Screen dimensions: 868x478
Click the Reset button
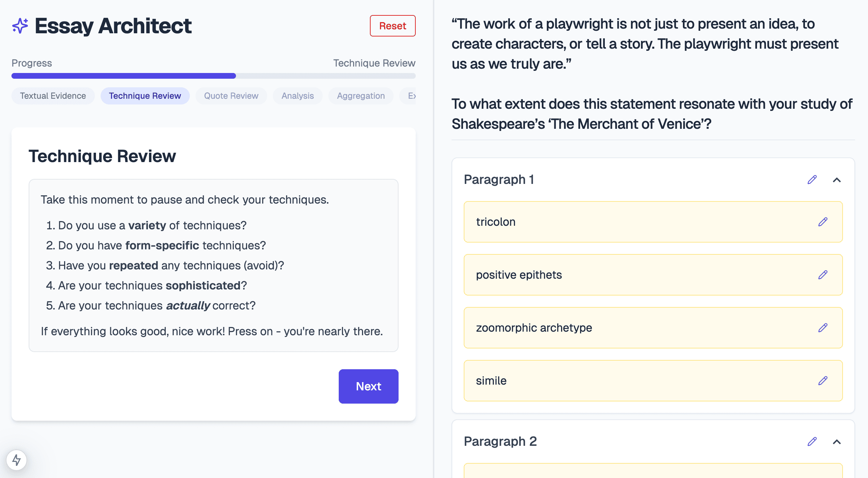(x=393, y=26)
